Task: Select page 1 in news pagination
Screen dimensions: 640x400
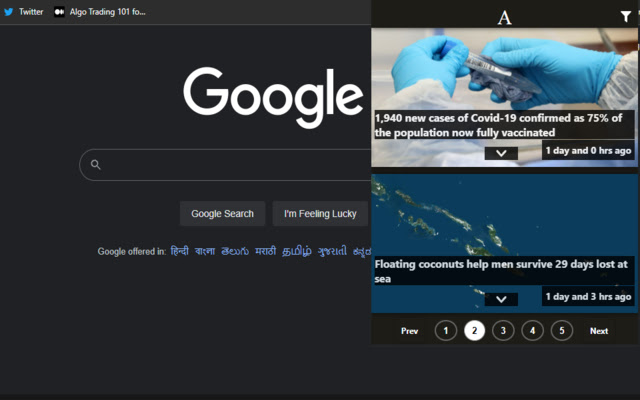Action: 446,331
